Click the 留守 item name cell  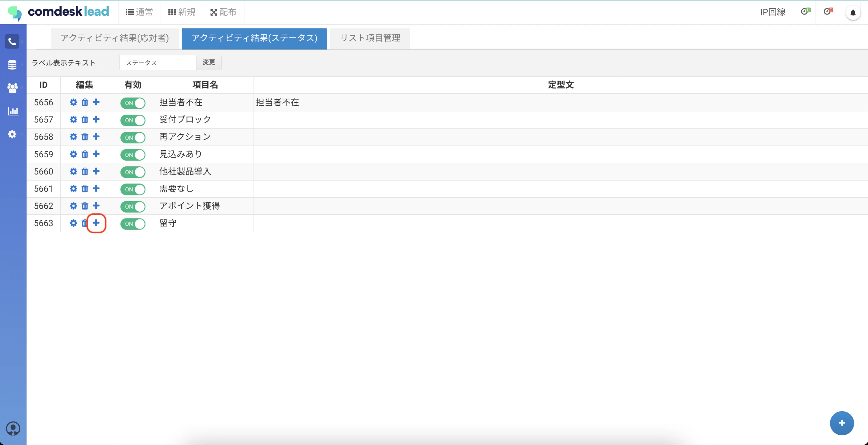(205, 223)
